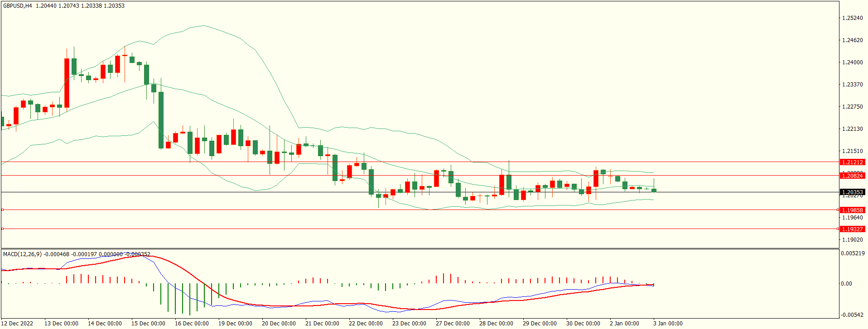Viewport: 868px width, 329px height.
Task: Click the 12 Dec 2022 date label
Action: pos(17,324)
